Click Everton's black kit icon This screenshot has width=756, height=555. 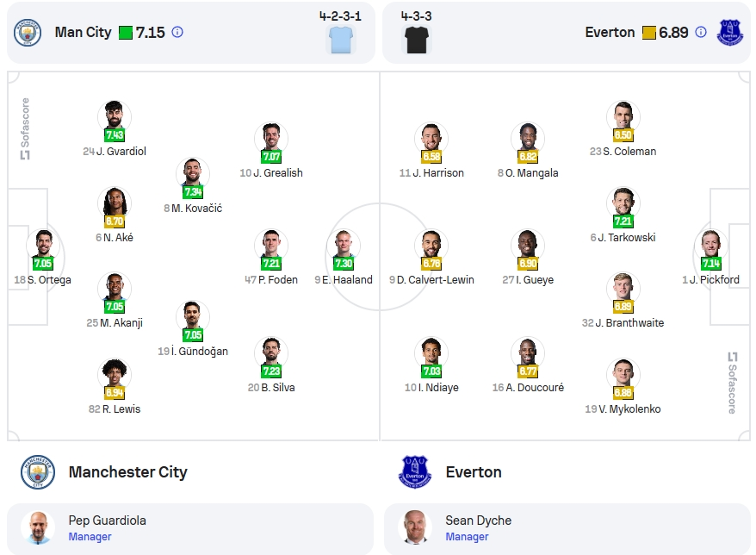point(417,40)
